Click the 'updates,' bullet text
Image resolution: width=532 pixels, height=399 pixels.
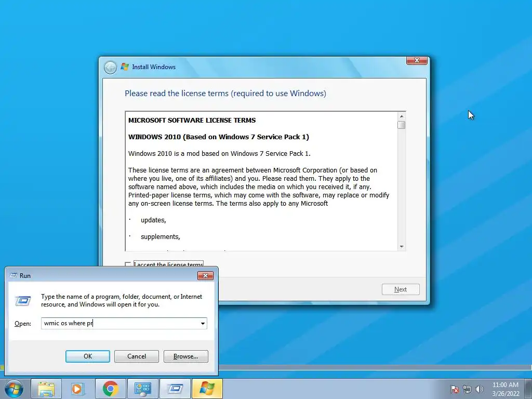(153, 220)
